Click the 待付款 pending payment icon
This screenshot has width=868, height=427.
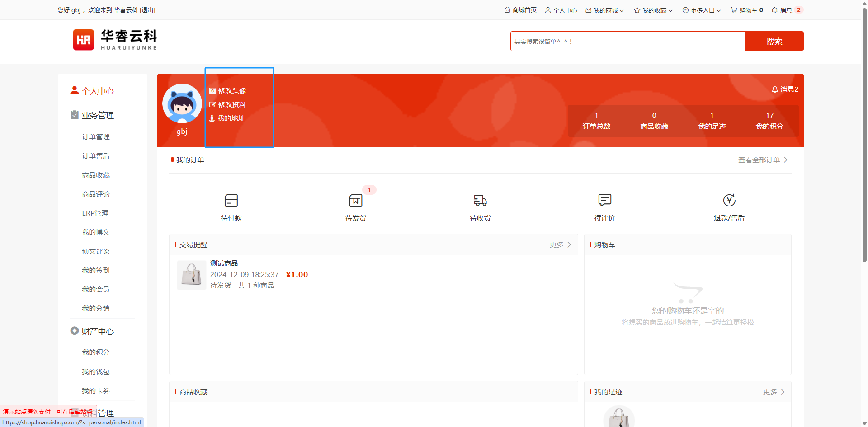[231, 201]
